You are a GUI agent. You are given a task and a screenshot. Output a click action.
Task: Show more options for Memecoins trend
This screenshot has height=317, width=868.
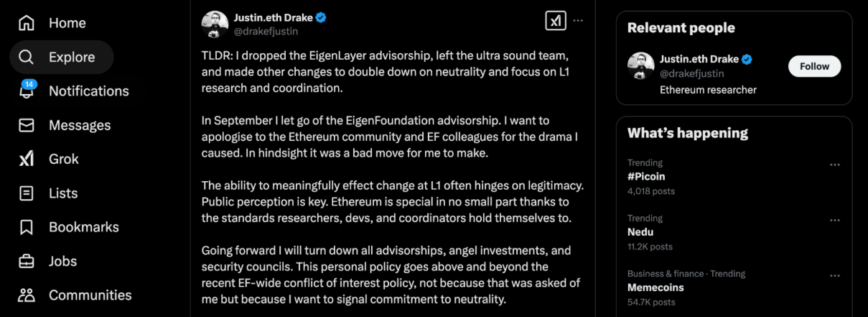pos(834,275)
